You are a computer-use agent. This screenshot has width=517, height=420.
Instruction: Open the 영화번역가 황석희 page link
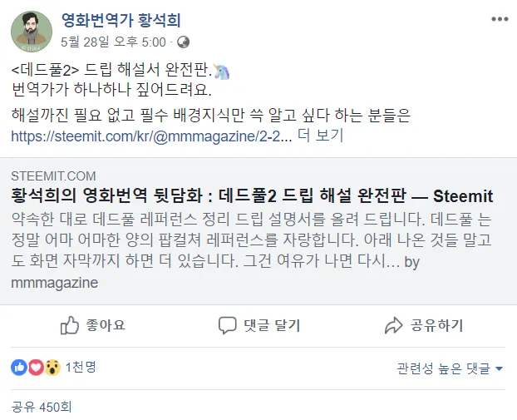121,20
